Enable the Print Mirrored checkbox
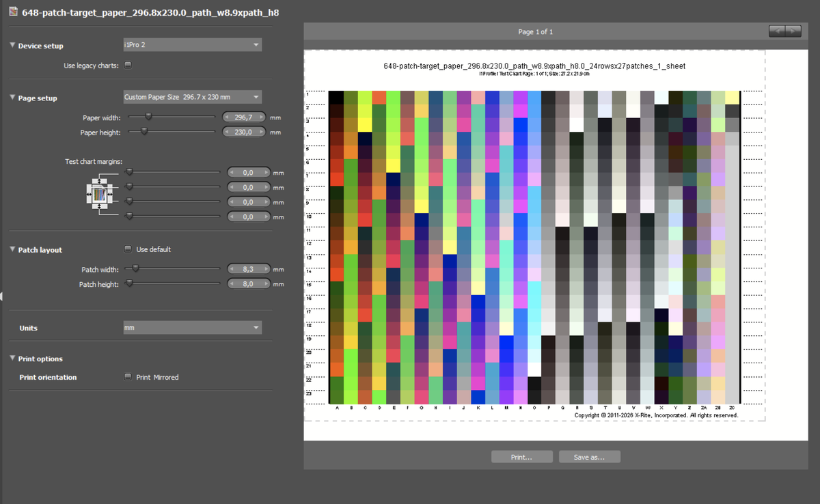Image resolution: width=820 pixels, height=504 pixels. [x=127, y=377]
